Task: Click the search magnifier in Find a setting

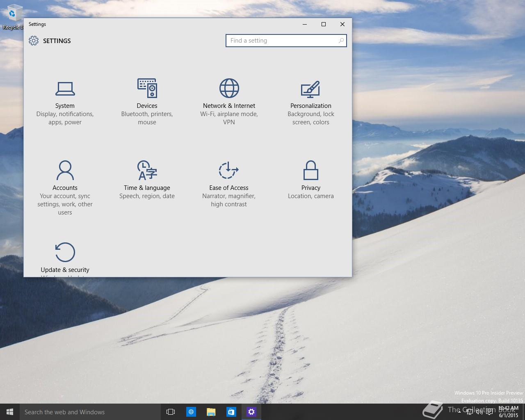Action: (x=341, y=41)
